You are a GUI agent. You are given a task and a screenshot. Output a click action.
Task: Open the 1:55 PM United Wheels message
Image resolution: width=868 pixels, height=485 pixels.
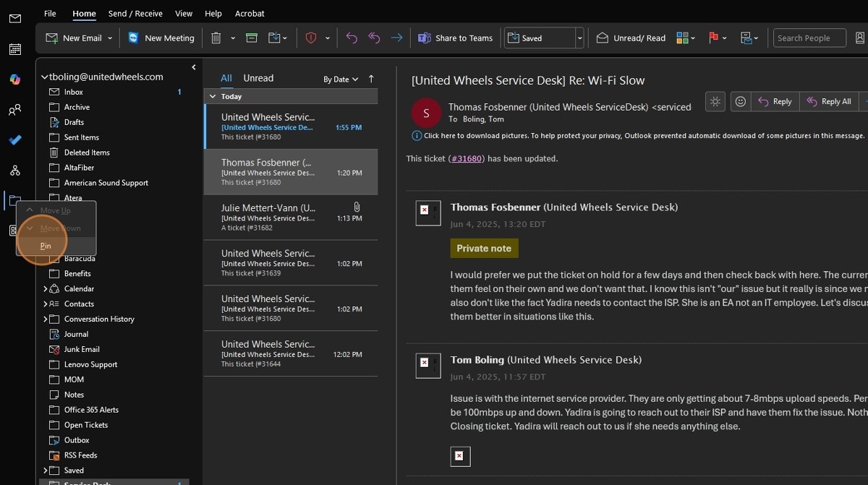[x=291, y=126]
